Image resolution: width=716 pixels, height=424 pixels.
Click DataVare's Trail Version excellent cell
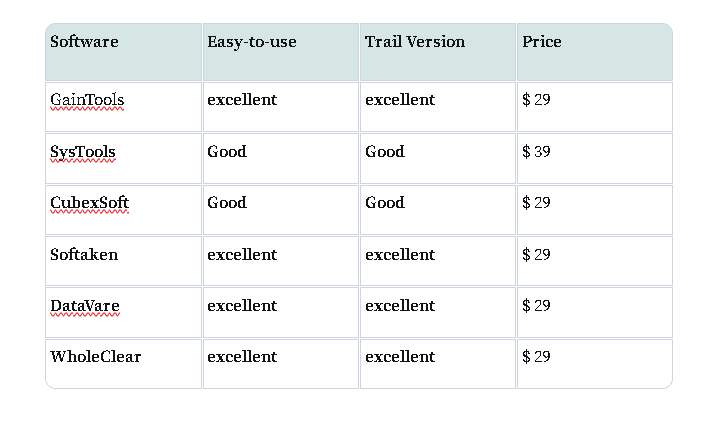tap(438, 313)
